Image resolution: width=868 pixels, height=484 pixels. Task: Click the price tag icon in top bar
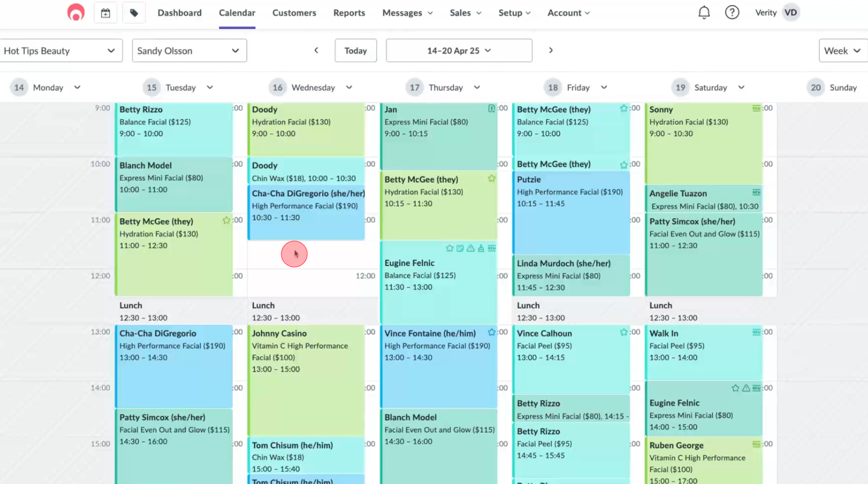coord(134,13)
